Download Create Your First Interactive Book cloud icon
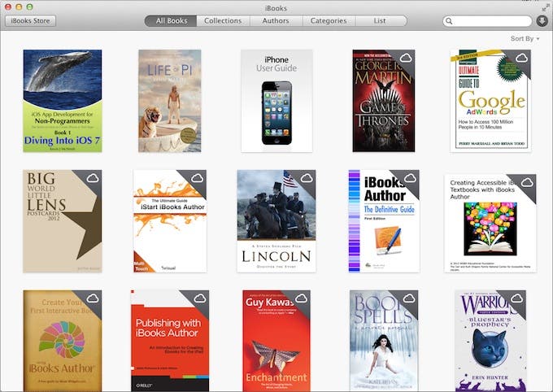 [x=93, y=298]
